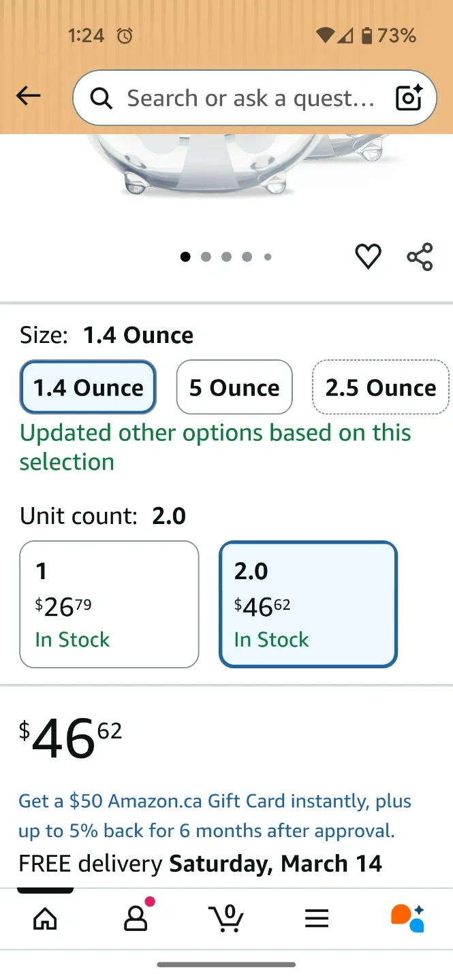Tap the back arrow icon

click(x=29, y=97)
